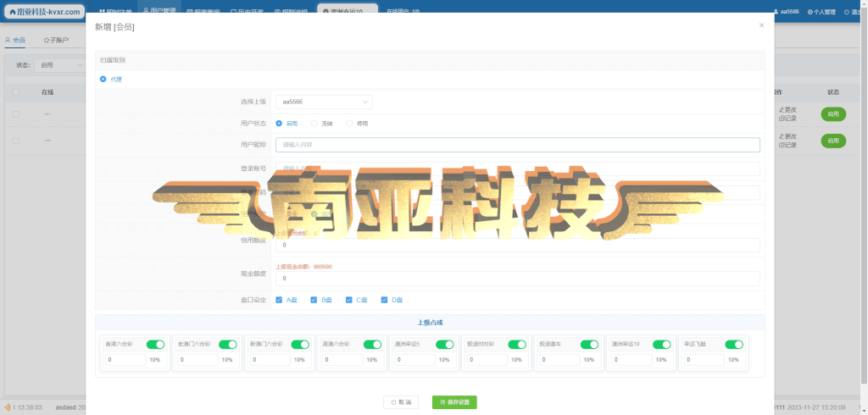Image resolution: width=868 pixels, height=415 pixels.
Task: Select the 代理 radio under 归属级别
Action: pyautogui.click(x=103, y=79)
